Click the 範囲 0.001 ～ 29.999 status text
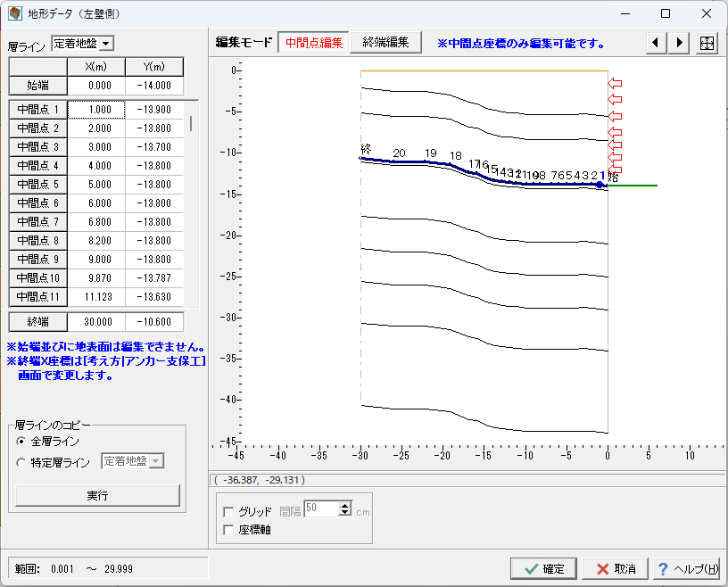 click(x=74, y=569)
